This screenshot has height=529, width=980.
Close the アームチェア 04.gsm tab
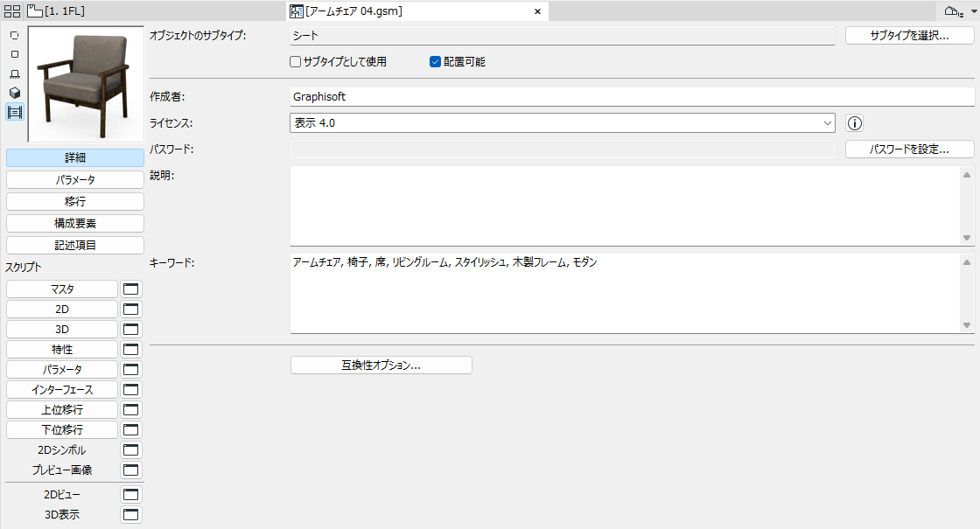click(537, 11)
